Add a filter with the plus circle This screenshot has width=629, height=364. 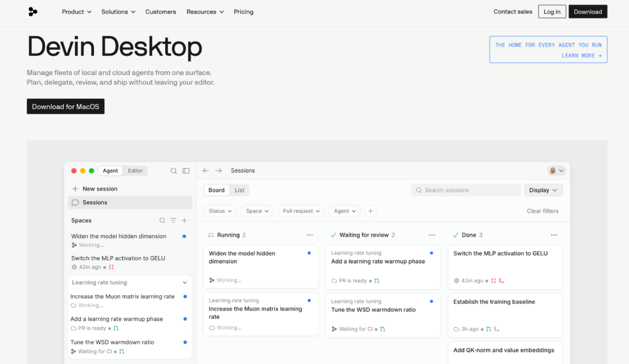[x=370, y=211]
